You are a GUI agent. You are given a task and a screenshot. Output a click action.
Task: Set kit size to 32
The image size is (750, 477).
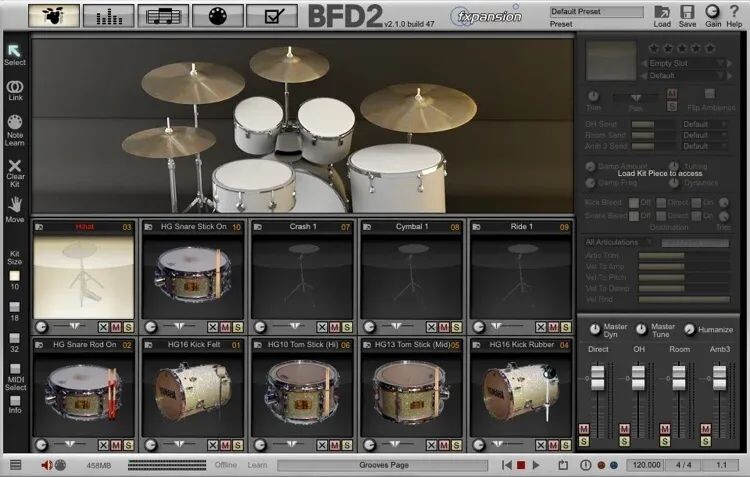[x=14, y=338]
